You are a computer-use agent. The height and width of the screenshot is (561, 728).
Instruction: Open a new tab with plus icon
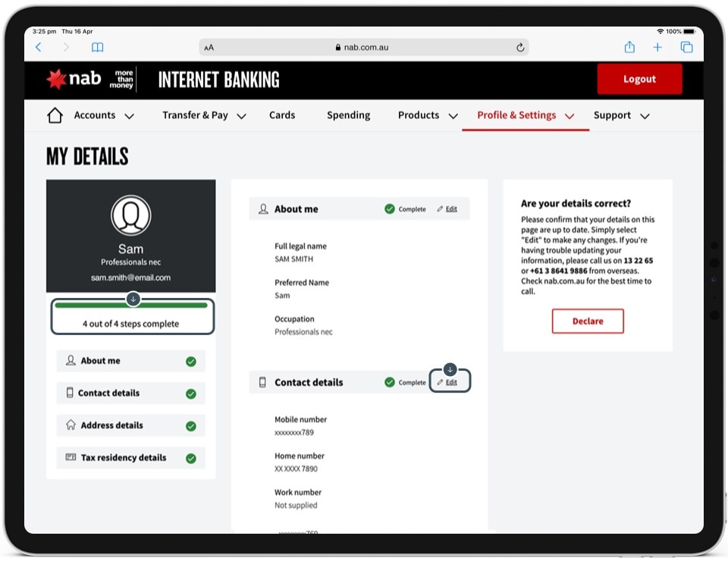click(x=657, y=47)
